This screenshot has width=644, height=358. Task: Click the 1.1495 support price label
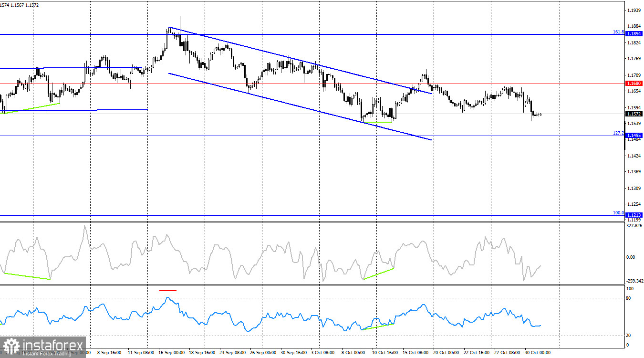point(634,135)
